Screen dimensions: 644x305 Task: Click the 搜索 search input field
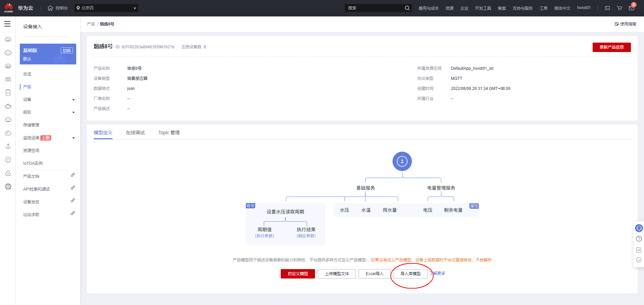coord(375,8)
